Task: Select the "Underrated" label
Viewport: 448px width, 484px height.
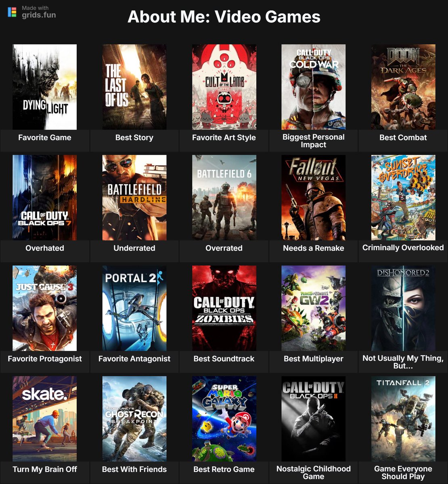Action: [134, 248]
